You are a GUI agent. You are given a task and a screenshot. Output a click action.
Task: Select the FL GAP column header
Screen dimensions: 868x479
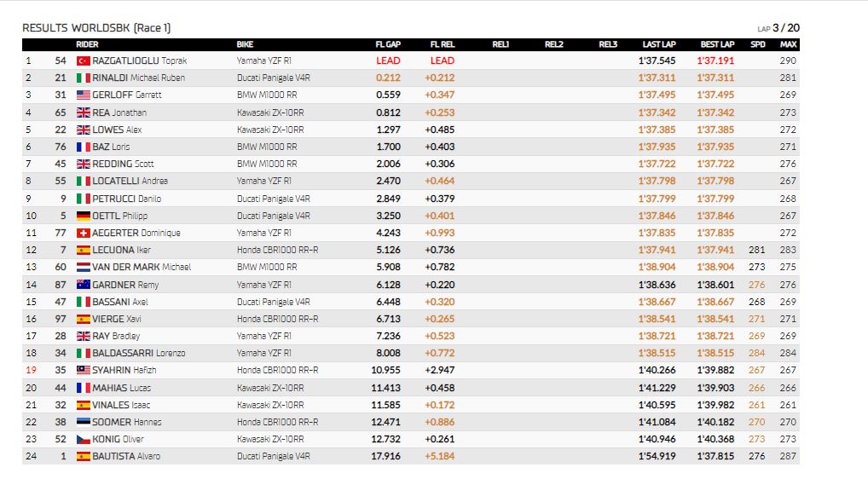pyautogui.click(x=388, y=44)
